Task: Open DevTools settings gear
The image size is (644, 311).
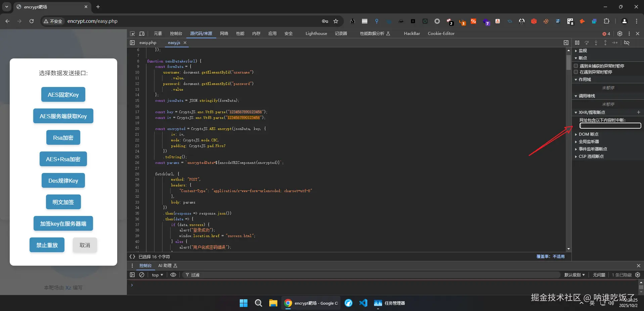Action: tap(620, 34)
